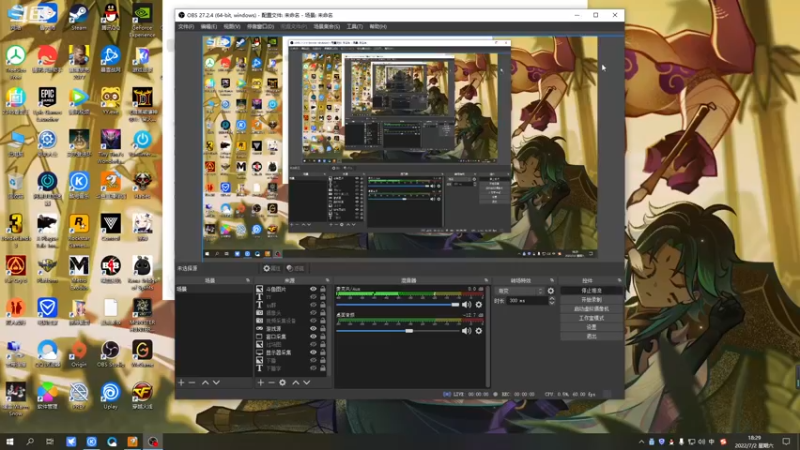This screenshot has height=450, width=800.
Task: Increase transition duration with the up arrow
Action: pos(552,298)
